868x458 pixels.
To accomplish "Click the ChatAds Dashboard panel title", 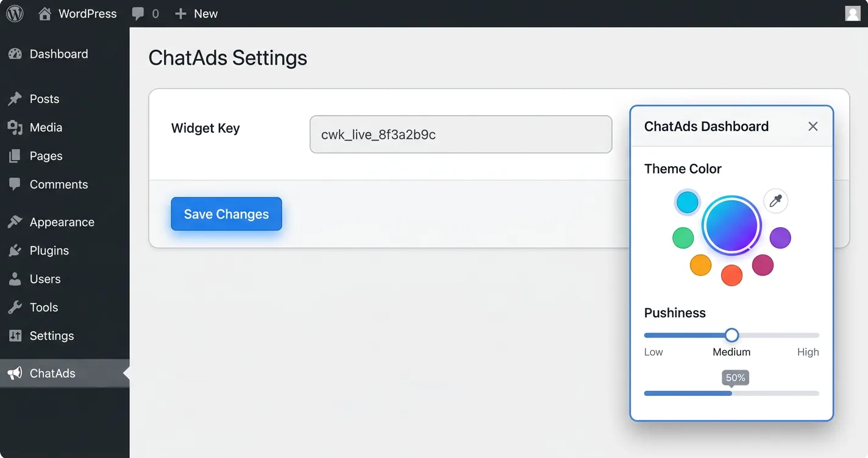I will pyautogui.click(x=706, y=126).
